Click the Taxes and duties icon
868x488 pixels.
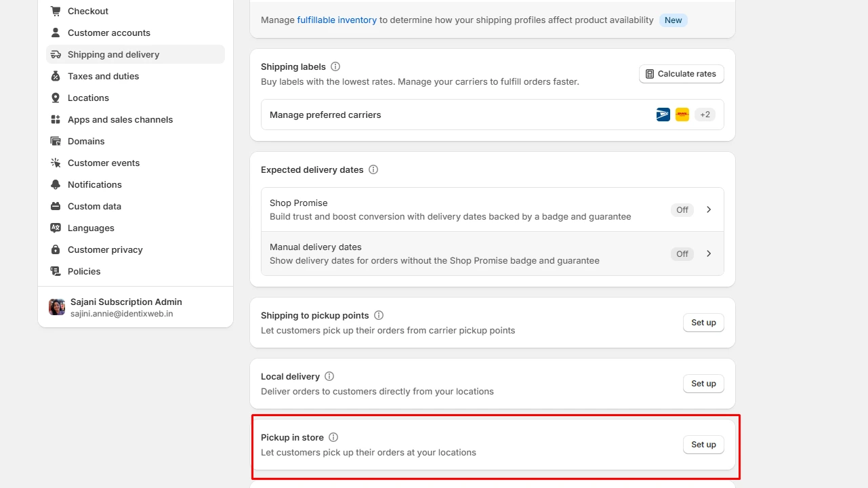56,76
